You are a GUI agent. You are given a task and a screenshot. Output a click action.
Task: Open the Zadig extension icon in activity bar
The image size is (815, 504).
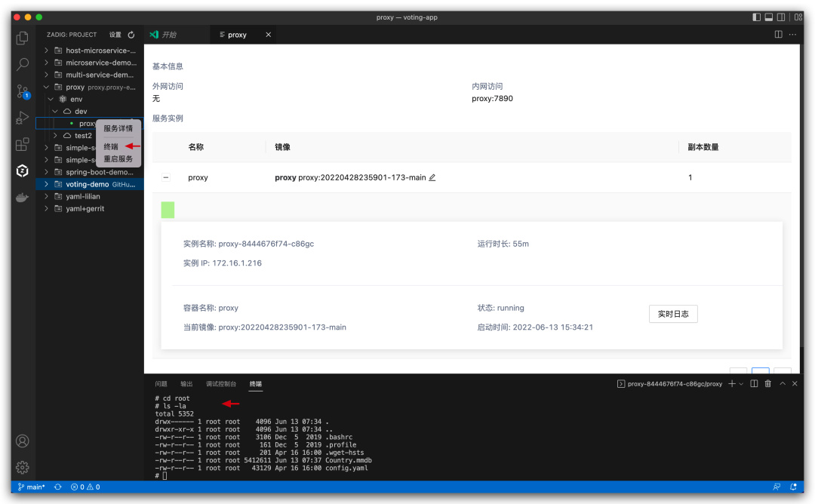click(23, 171)
